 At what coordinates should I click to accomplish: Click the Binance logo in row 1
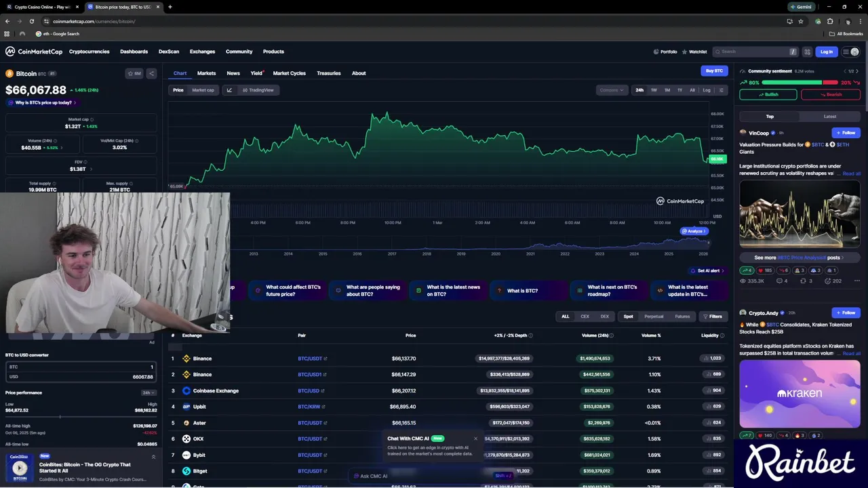[x=186, y=359]
